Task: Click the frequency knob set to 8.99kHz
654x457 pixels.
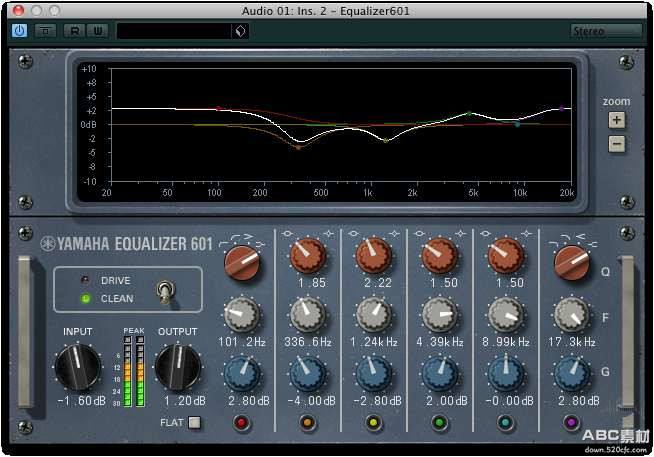Action: [506, 315]
